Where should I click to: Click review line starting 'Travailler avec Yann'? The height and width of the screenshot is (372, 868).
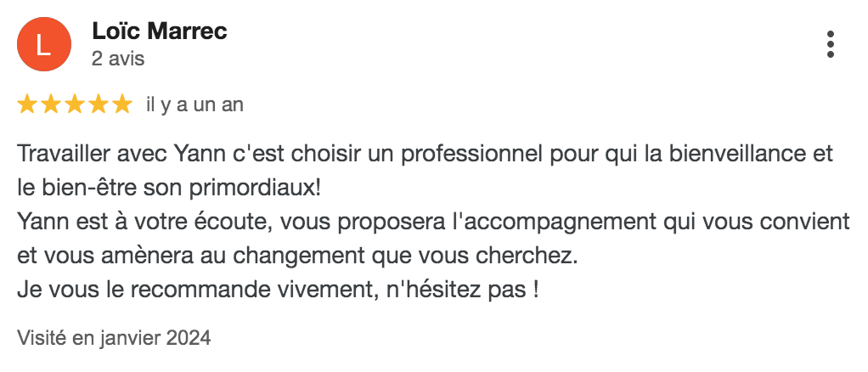[425, 154]
